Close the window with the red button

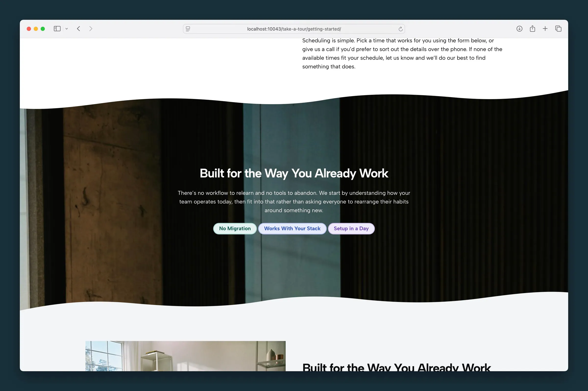(29, 29)
